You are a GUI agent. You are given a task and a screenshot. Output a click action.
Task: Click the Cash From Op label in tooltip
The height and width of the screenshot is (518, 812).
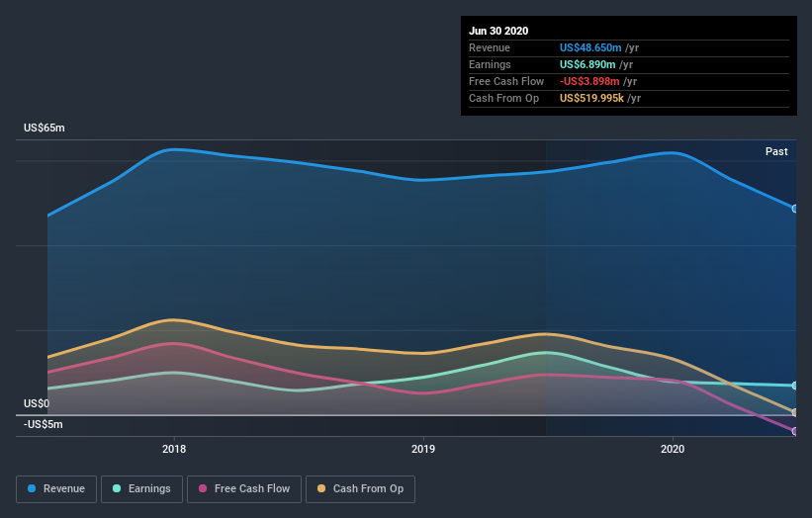(503, 98)
